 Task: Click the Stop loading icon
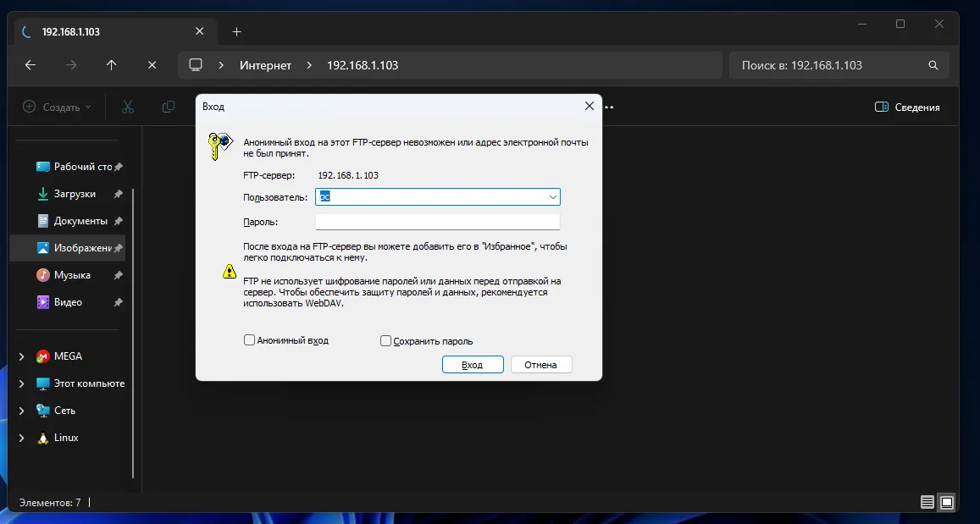click(152, 64)
